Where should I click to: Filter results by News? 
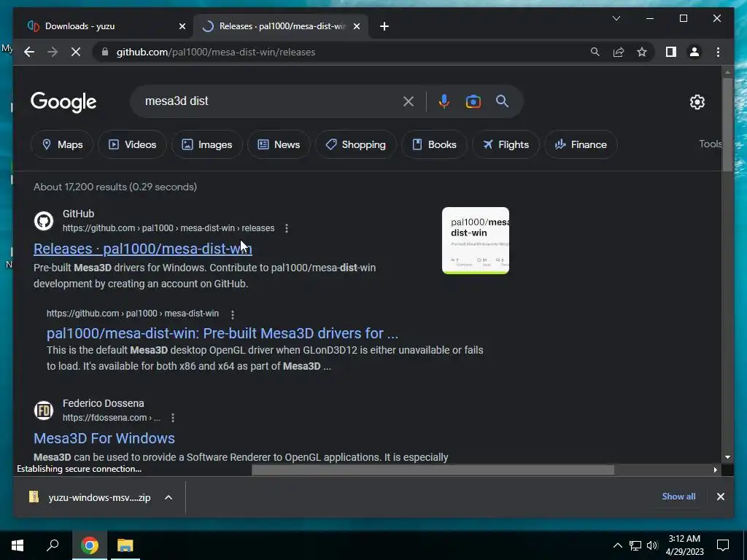279,144
